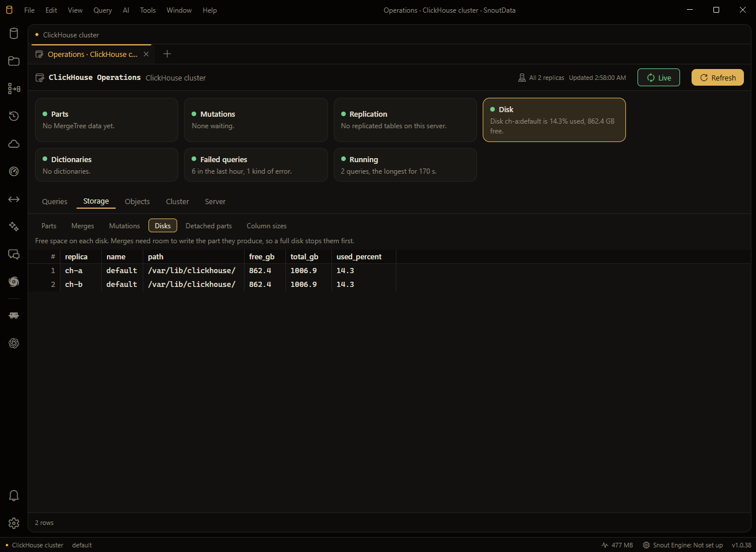756x552 pixels.
Task: Open the folder files sidebar icon
Action: tap(14, 61)
